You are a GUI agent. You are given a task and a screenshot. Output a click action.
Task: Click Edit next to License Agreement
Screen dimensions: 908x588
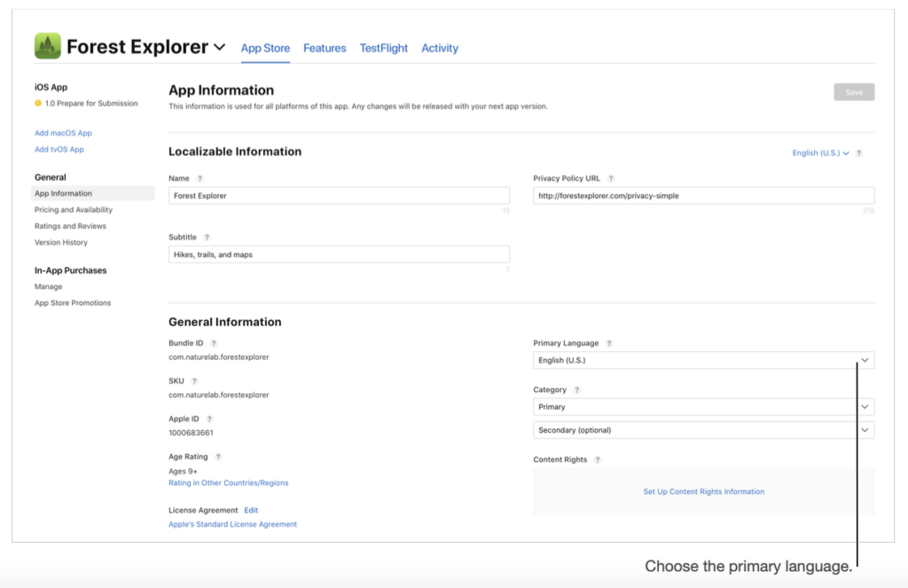click(251, 510)
